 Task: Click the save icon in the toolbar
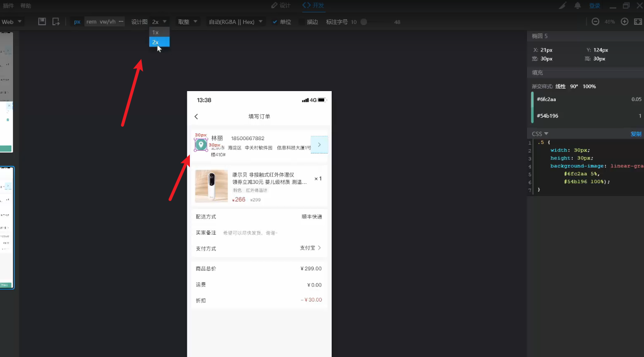coord(42,22)
